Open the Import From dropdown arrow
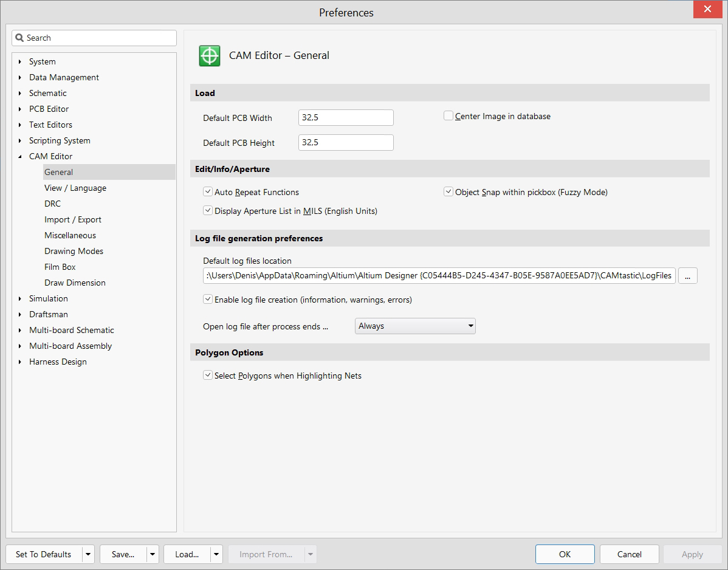The height and width of the screenshot is (570, 728). coord(311,554)
